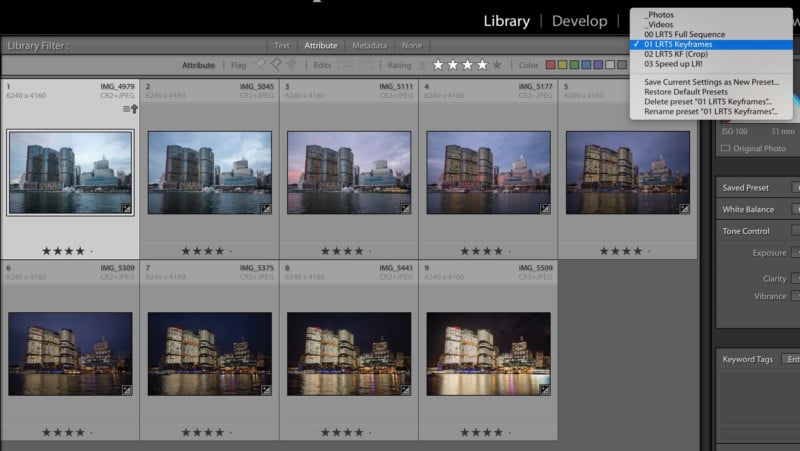The width and height of the screenshot is (800, 451).
Task: Select IMG_5111 pink sunset thumbnail
Action: (x=349, y=172)
